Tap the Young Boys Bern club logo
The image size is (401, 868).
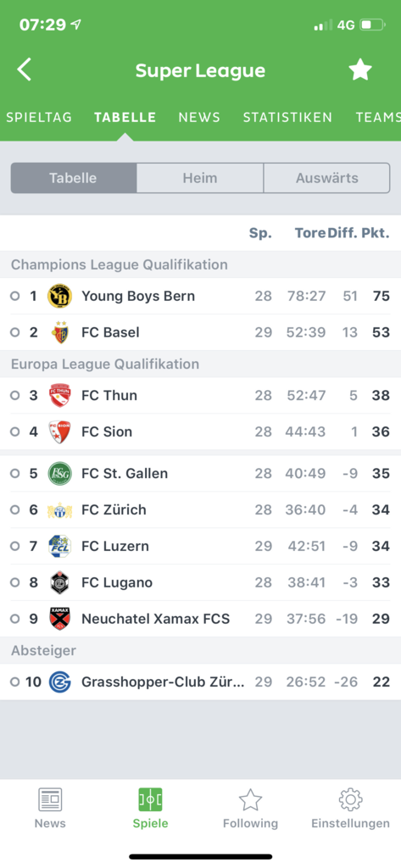coord(60,296)
